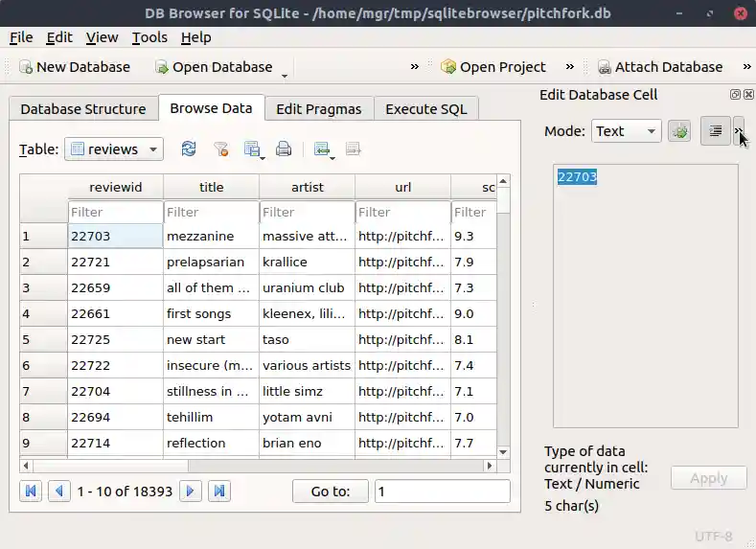This screenshot has height=549, width=756.
Task: Go to the next page of records
Action: click(x=191, y=491)
